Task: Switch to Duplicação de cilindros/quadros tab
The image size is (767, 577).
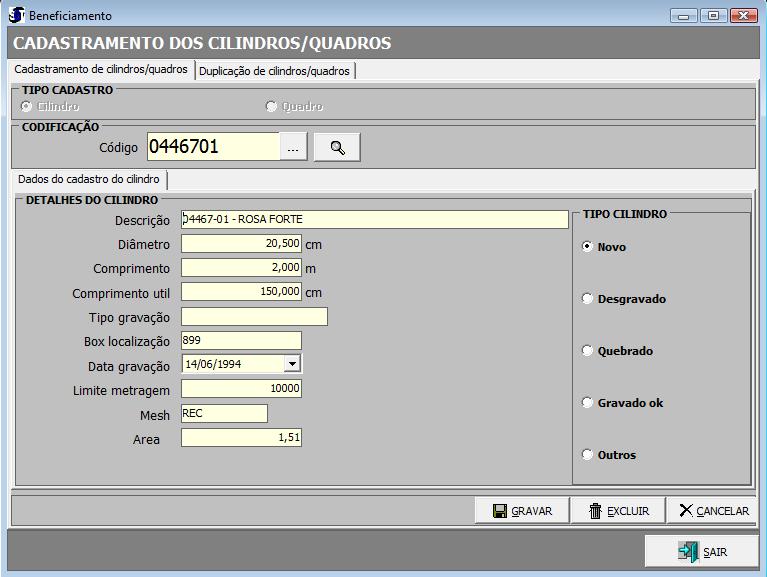Action: (x=274, y=71)
